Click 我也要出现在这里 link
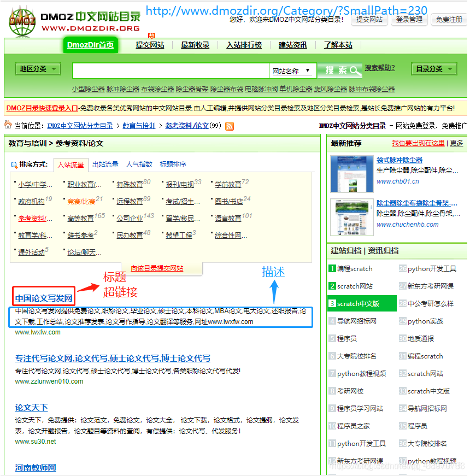The image size is (470, 476). click(x=418, y=143)
